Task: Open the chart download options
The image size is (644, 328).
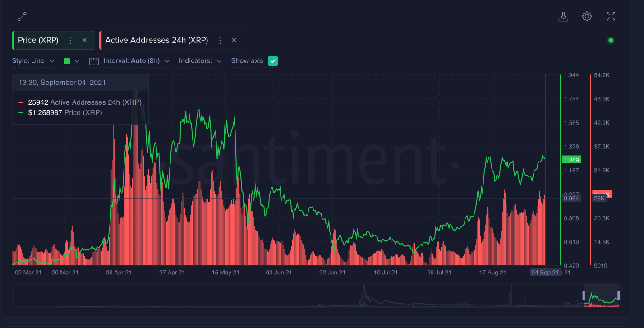Action: [x=563, y=16]
